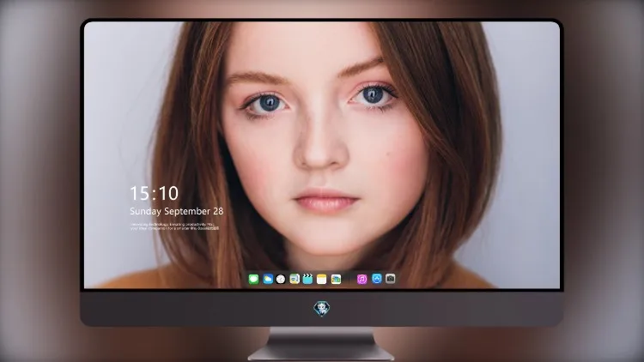This screenshot has width=644, height=362.
Task: Open the yellow Notes app icon
Action: coord(322,279)
